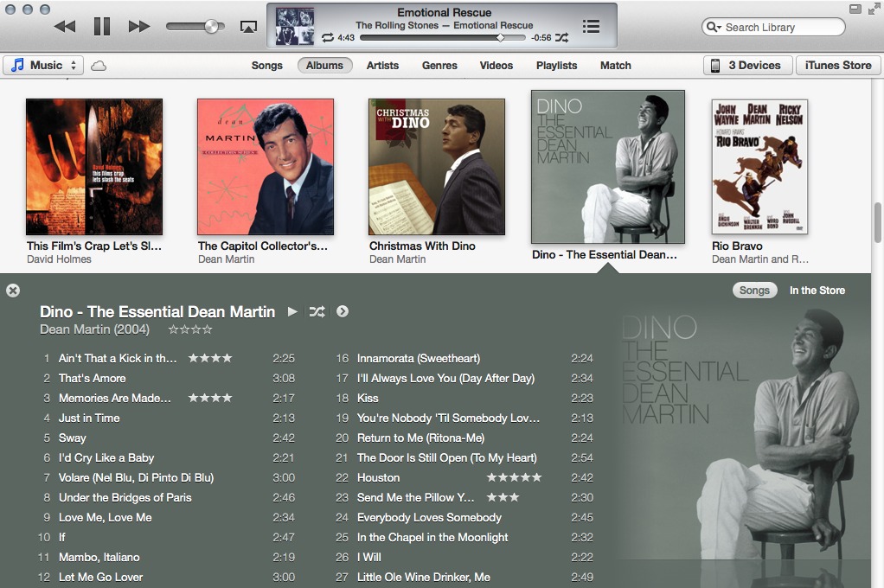Close the expanded album view
The image size is (884, 588).
(13, 291)
